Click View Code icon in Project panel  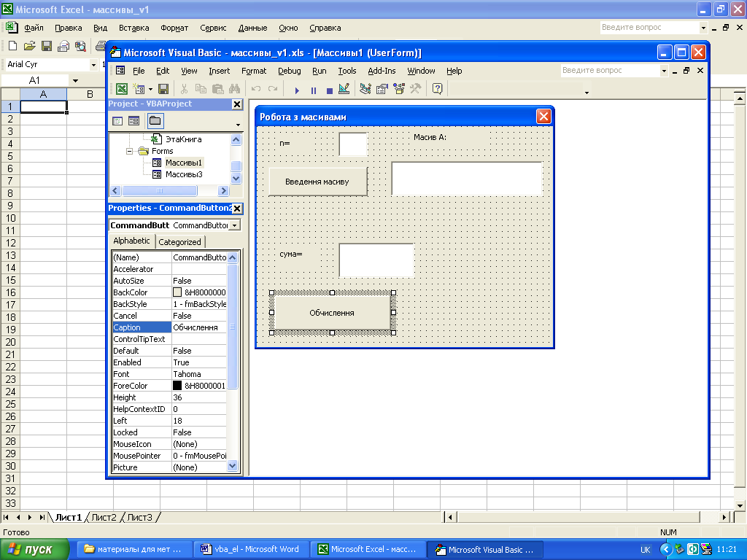coord(117,121)
